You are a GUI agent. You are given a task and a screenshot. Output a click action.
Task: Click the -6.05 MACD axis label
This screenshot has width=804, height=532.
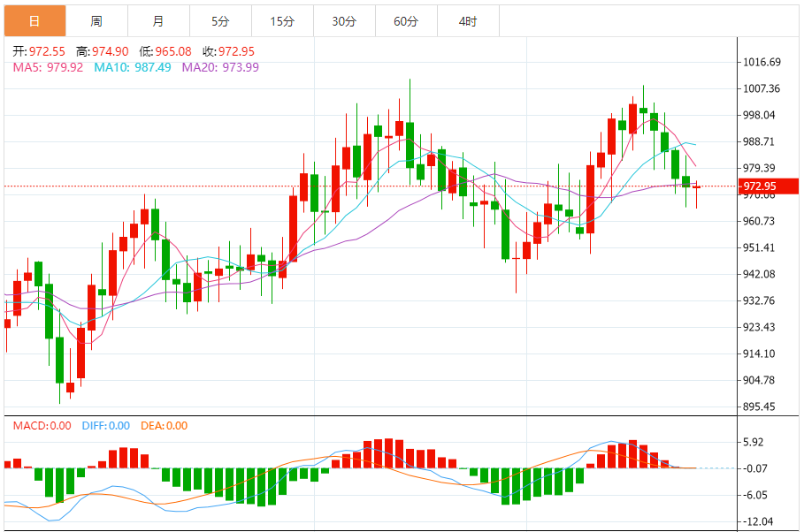pyautogui.click(x=755, y=495)
